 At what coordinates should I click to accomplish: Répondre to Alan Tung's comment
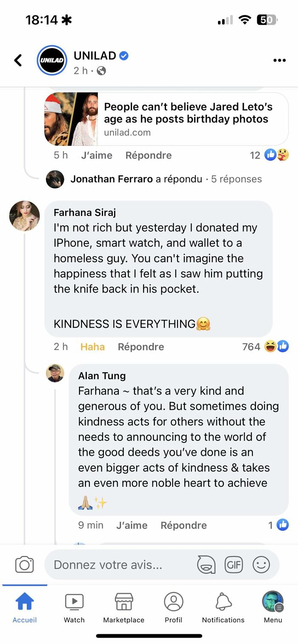(183, 525)
